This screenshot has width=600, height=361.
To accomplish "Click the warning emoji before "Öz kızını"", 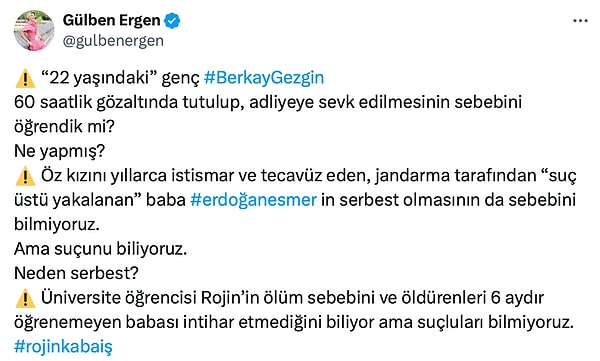I will tap(25, 176).
